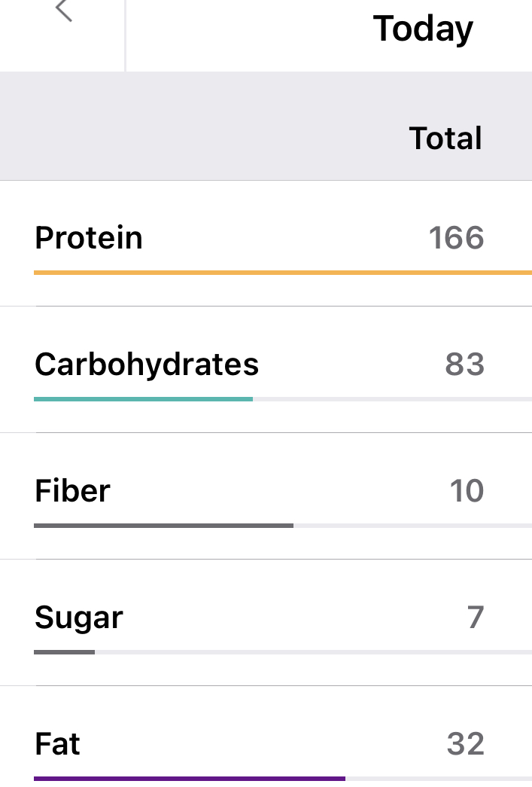This screenshot has width=532, height=787.
Task: Open the Carbohydrates nutrient row
Action: point(147,365)
